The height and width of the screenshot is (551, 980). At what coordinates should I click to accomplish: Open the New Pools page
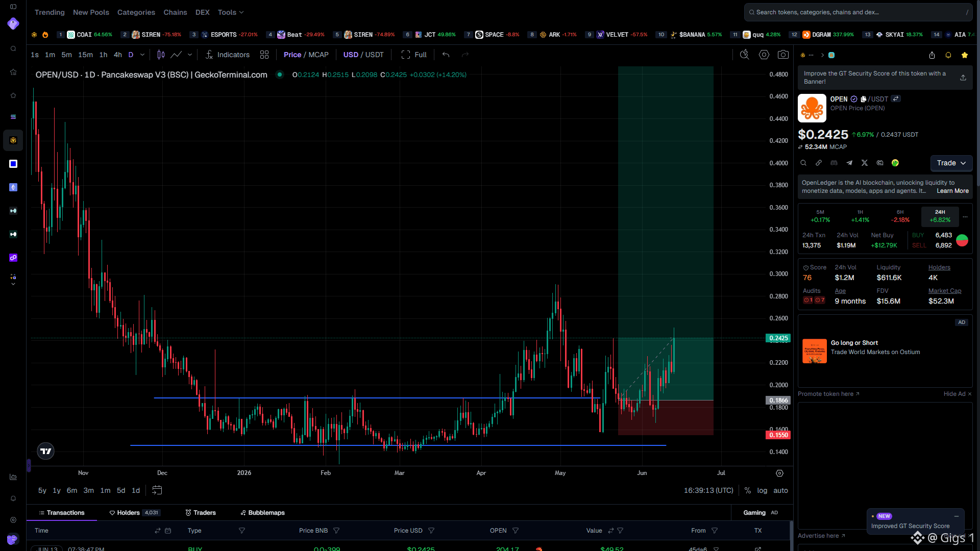pyautogui.click(x=91, y=12)
